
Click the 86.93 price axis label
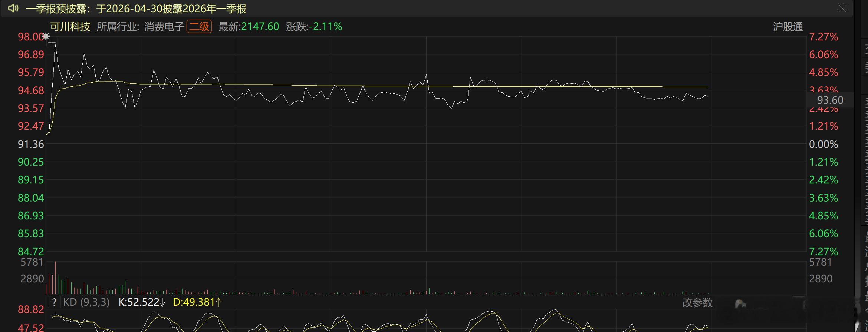31,216
